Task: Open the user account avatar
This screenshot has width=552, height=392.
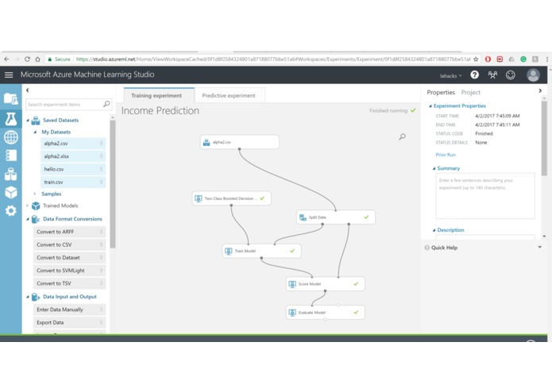Action: (533, 75)
